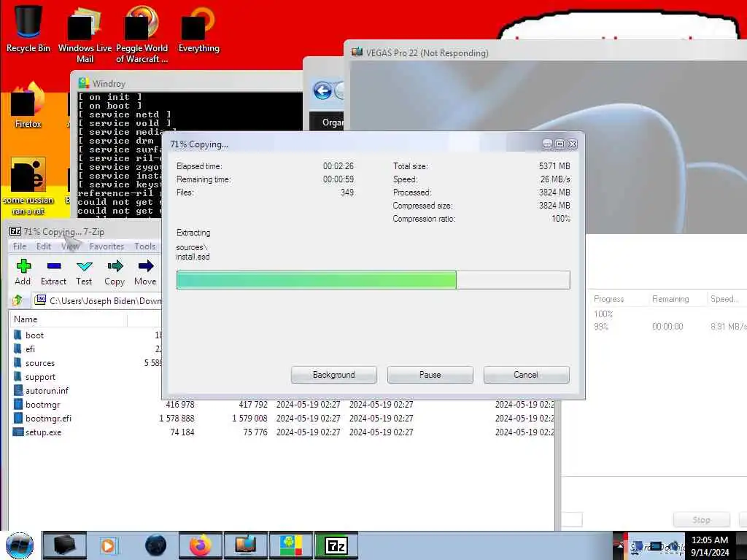Select the support folder in 7-Zip
Image resolution: width=747 pixels, height=560 pixels.
point(41,377)
